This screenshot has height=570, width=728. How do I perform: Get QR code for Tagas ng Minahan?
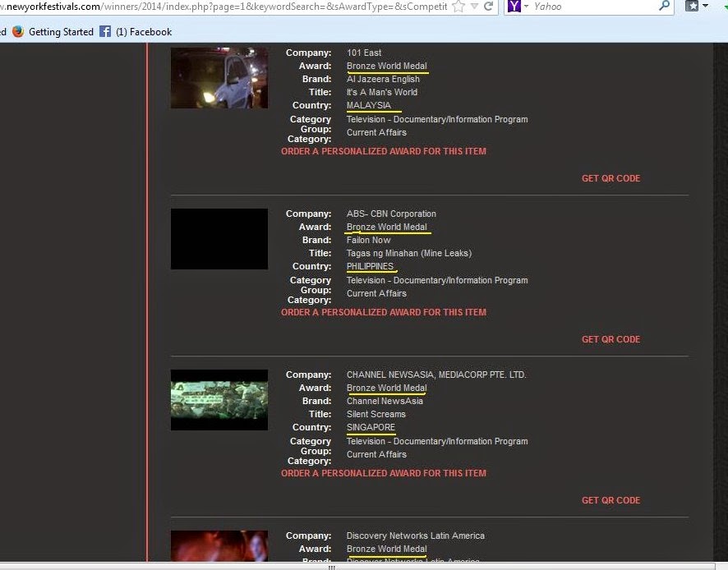611,339
